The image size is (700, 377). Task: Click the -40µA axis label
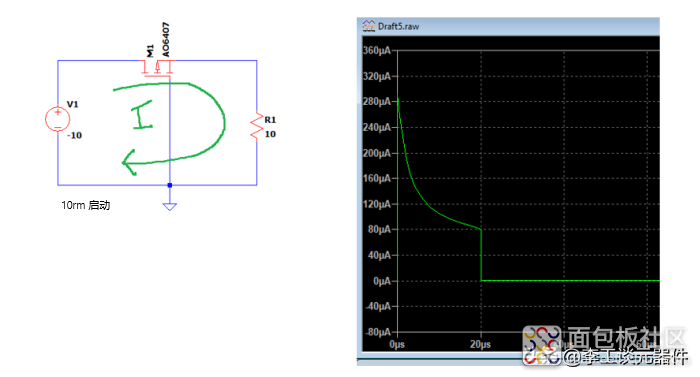(378, 306)
